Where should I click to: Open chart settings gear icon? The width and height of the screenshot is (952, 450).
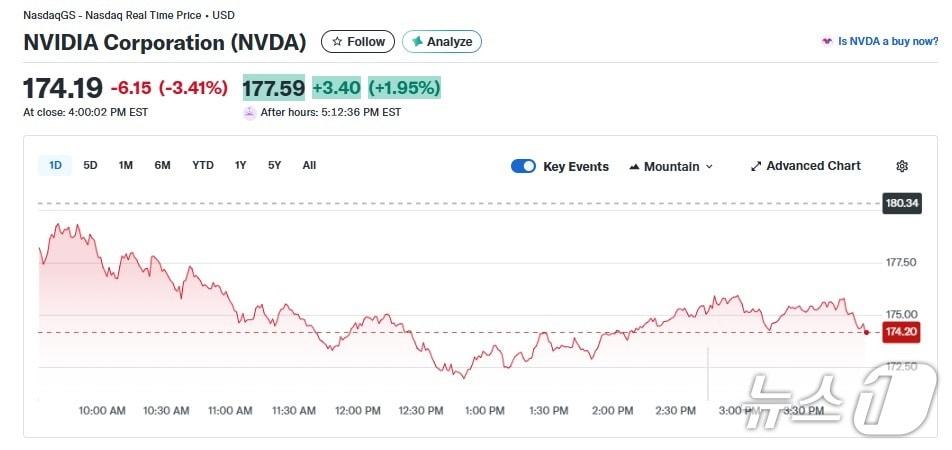point(902,166)
